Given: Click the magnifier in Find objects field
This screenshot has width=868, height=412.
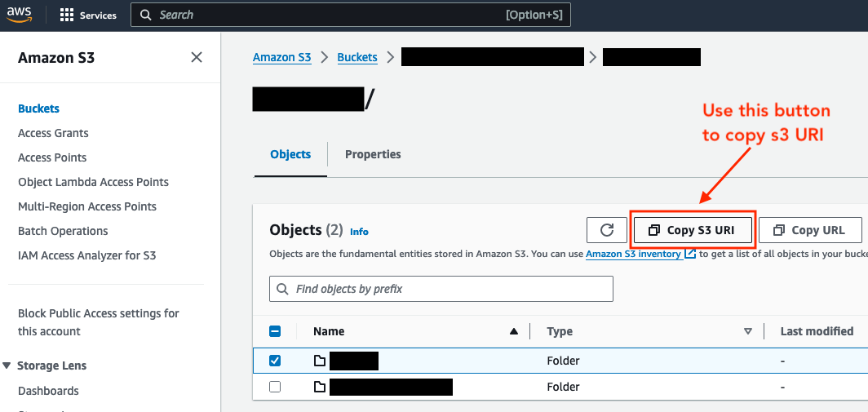Looking at the screenshot, I should [282, 289].
